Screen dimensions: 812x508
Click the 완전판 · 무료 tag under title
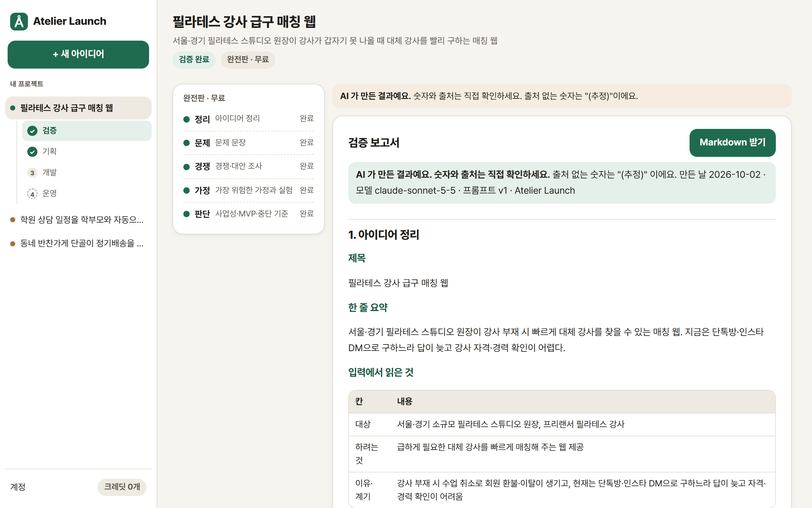click(248, 59)
